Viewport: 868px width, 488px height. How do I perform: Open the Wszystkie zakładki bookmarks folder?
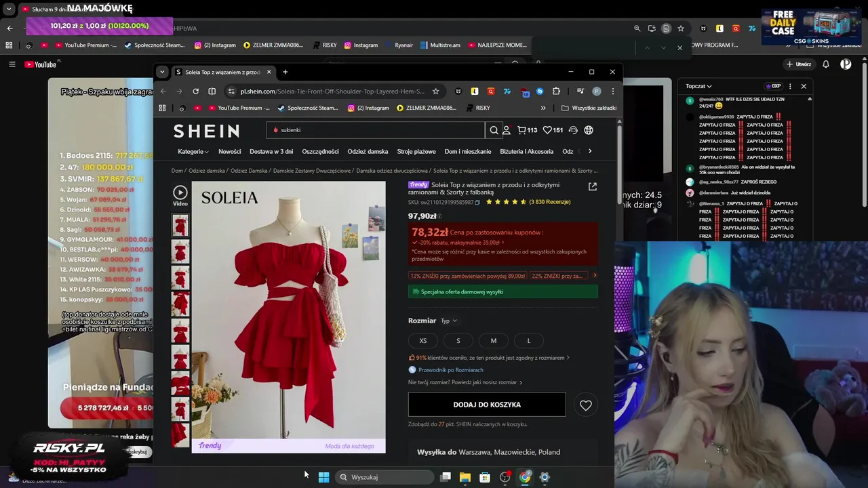pos(589,108)
